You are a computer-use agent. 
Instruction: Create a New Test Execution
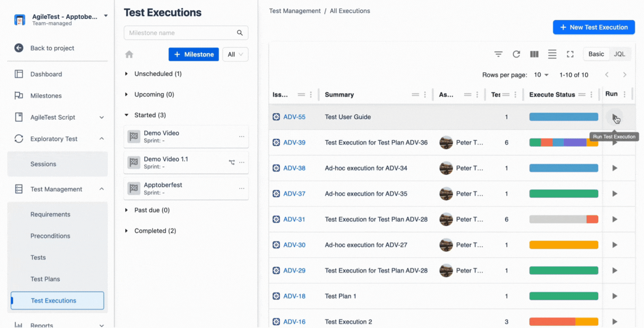tap(593, 27)
